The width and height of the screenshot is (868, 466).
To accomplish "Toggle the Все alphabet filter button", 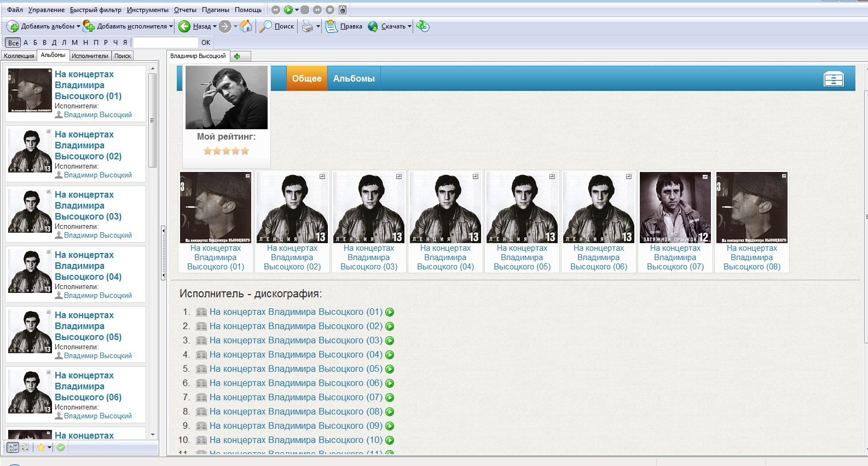I will click(13, 43).
